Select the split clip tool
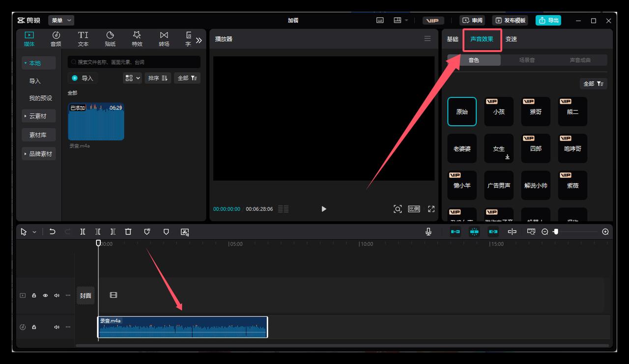 tap(83, 232)
